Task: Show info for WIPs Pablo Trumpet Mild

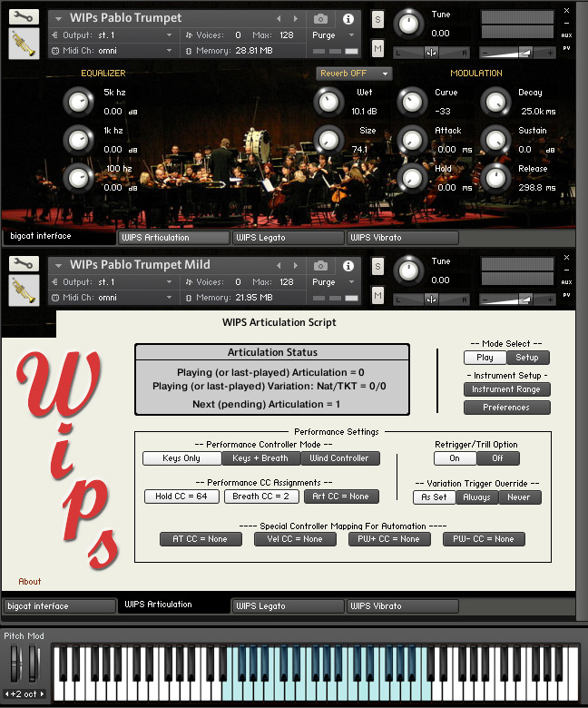Action: [348, 266]
